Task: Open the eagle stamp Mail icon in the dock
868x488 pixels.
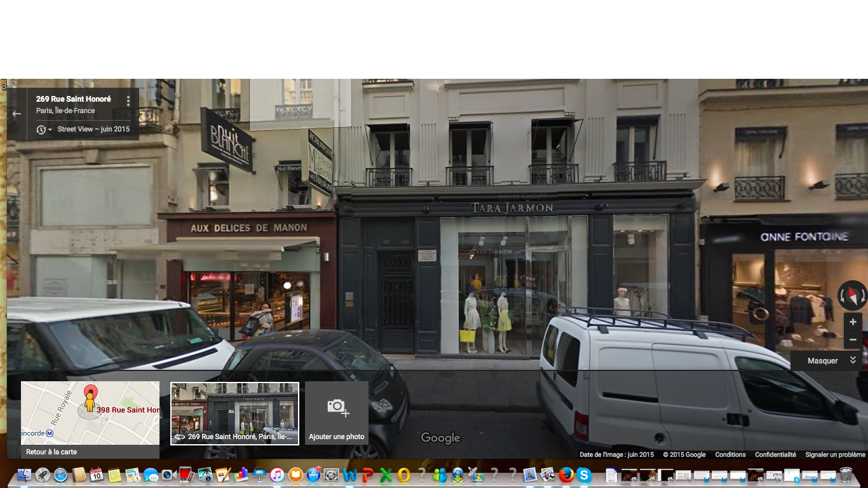Action: (530, 475)
